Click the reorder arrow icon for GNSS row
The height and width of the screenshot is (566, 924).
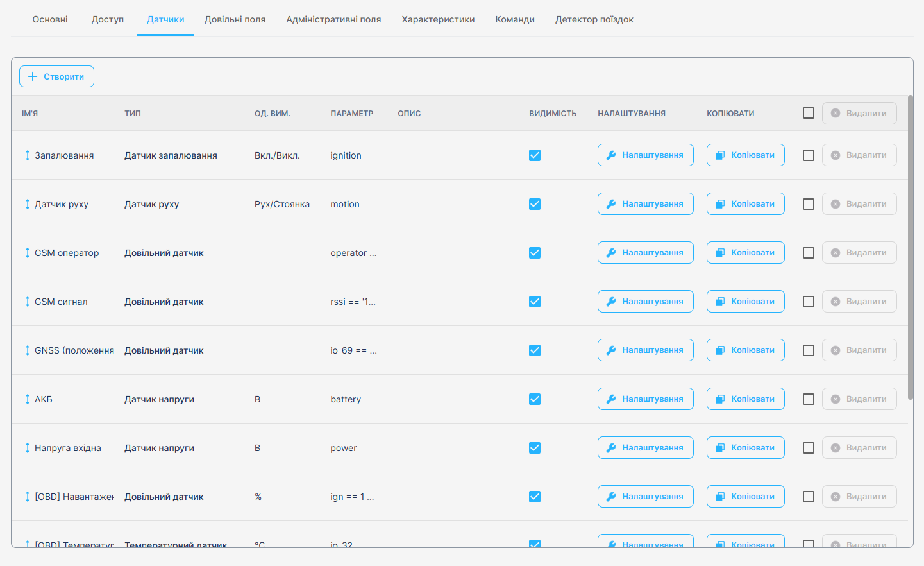point(27,350)
